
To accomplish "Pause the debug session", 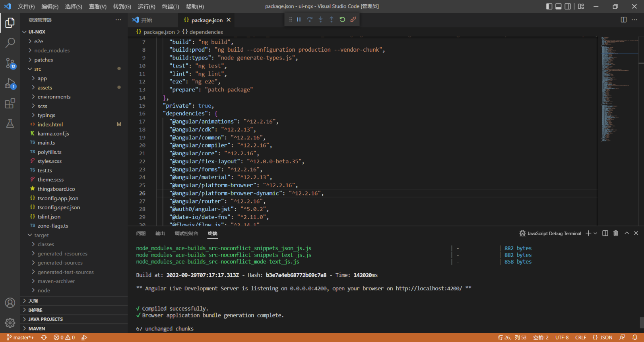I will click(299, 19).
